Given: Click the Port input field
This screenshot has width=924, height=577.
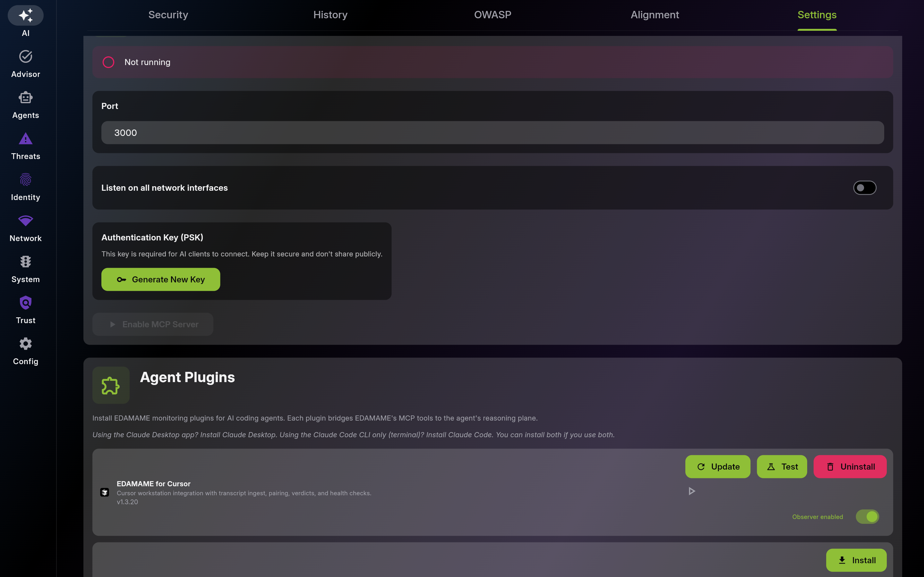Looking at the screenshot, I should tap(492, 133).
